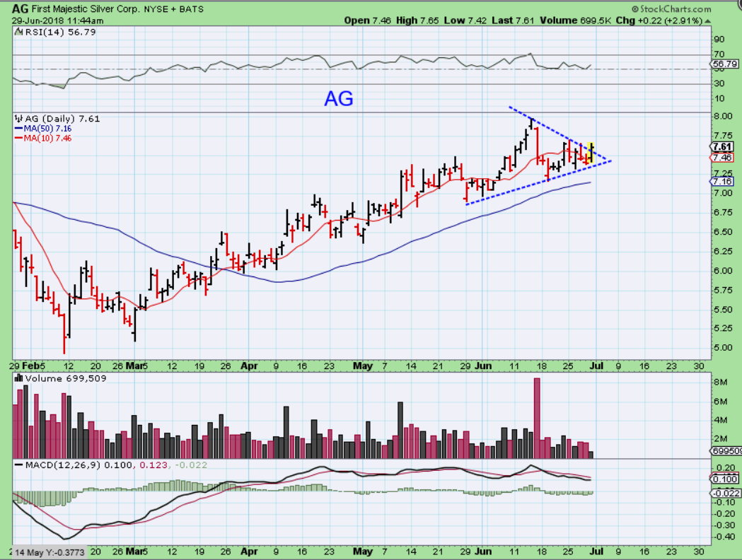The width and height of the screenshot is (742, 560).
Task: Click the 90 level on the RSI axis
Action: [719, 40]
